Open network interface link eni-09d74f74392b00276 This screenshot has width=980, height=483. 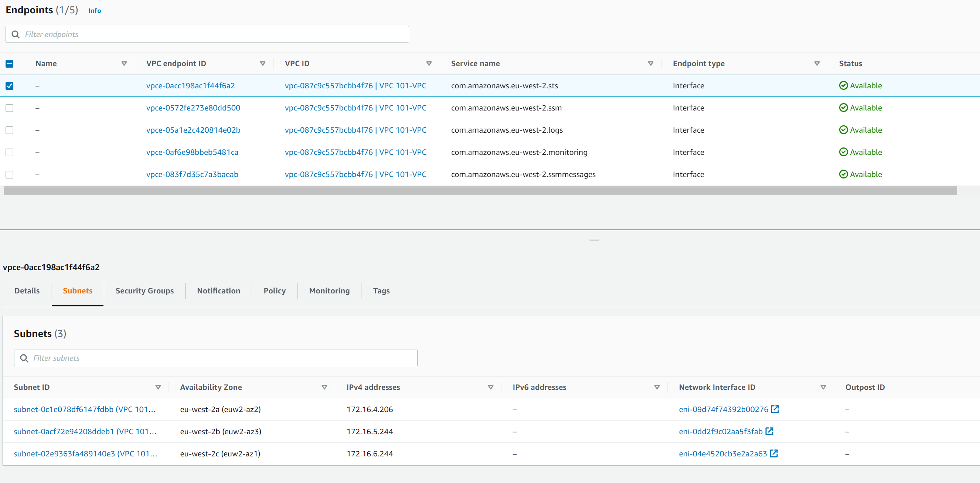pos(724,409)
